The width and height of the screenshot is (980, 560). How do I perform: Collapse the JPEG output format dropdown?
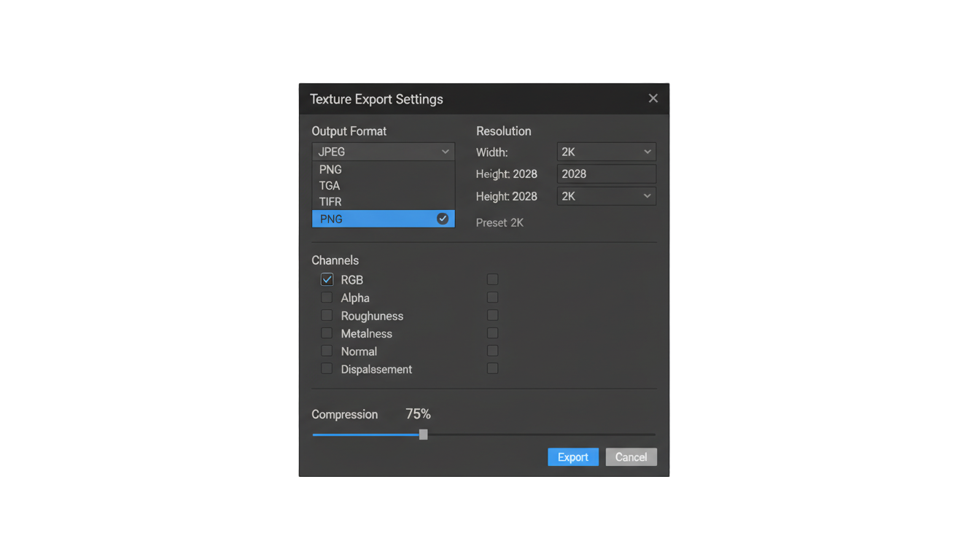click(x=384, y=152)
